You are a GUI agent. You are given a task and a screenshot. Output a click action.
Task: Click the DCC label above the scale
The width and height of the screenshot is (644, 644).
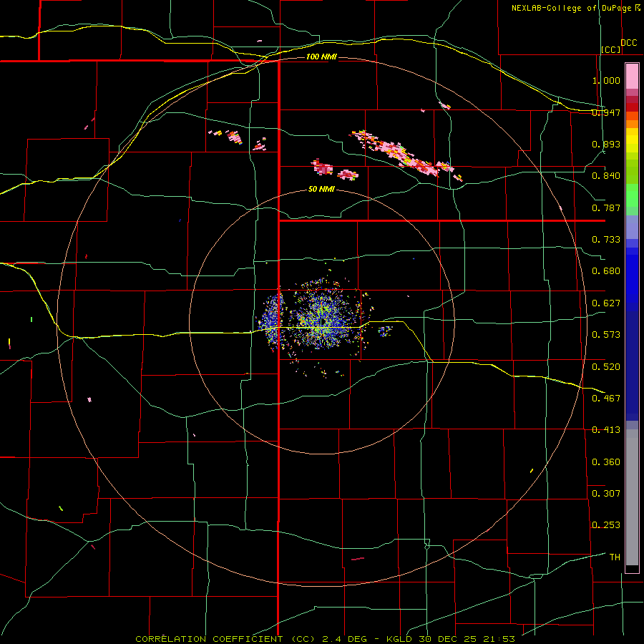[628, 43]
